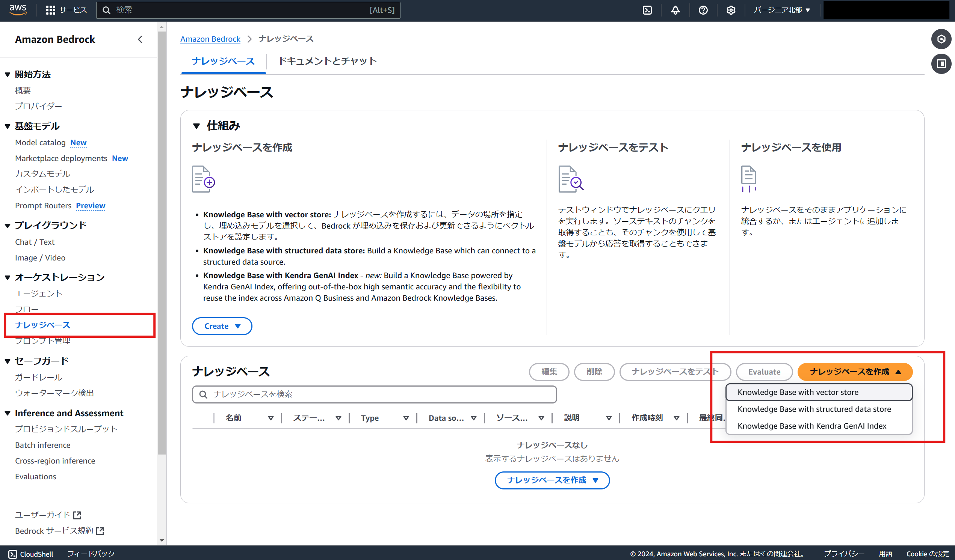Viewport: 955px width, 560px height.
Task: Open the CloudShell icon in top bar
Action: pyautogui.click(x=647, y=10)
